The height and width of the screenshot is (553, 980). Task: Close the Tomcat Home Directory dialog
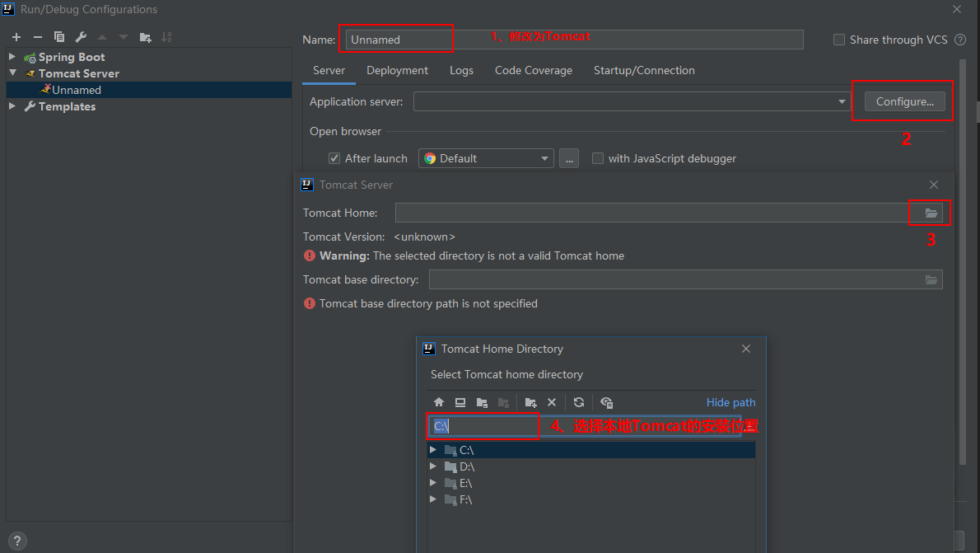[x=745, y=349]
